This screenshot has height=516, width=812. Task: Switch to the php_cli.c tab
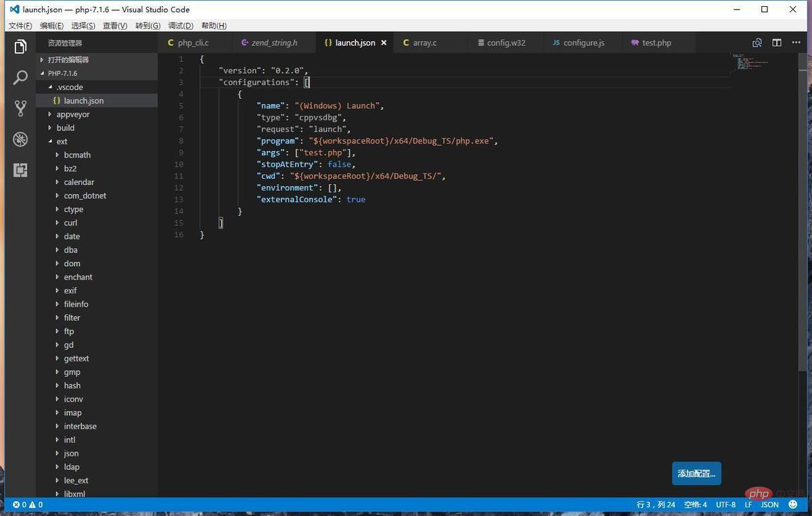(194, 43)
